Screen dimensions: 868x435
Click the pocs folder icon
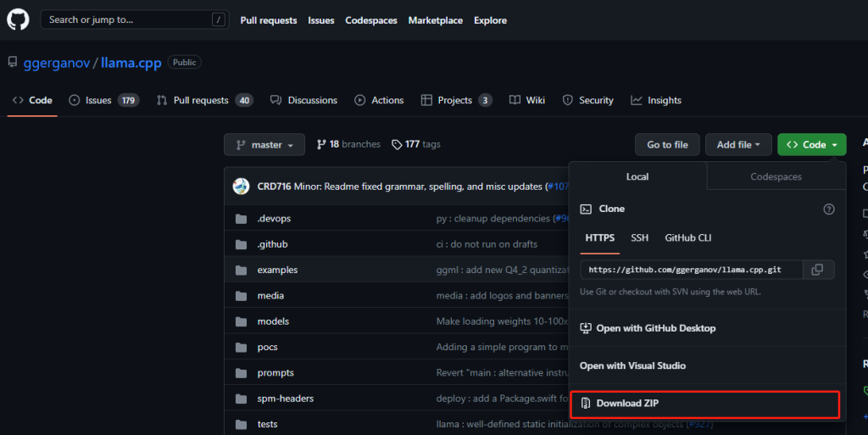pyautogui.click(x=241, y=347)
